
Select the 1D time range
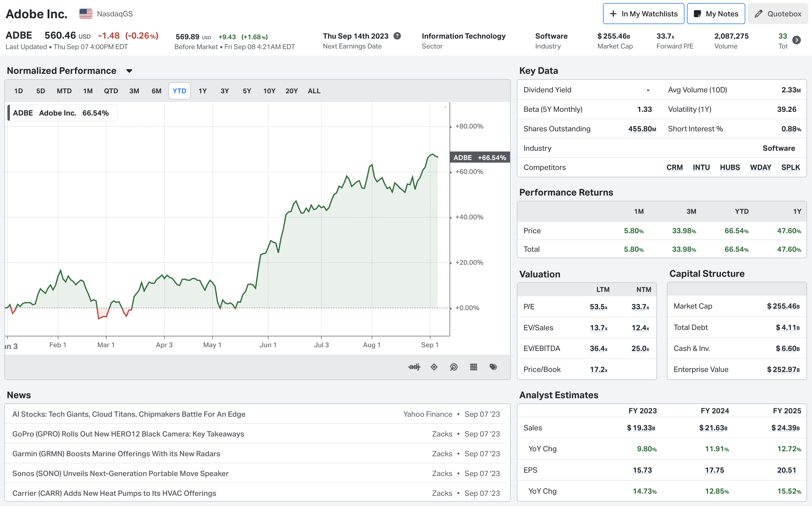pos(19,91)
